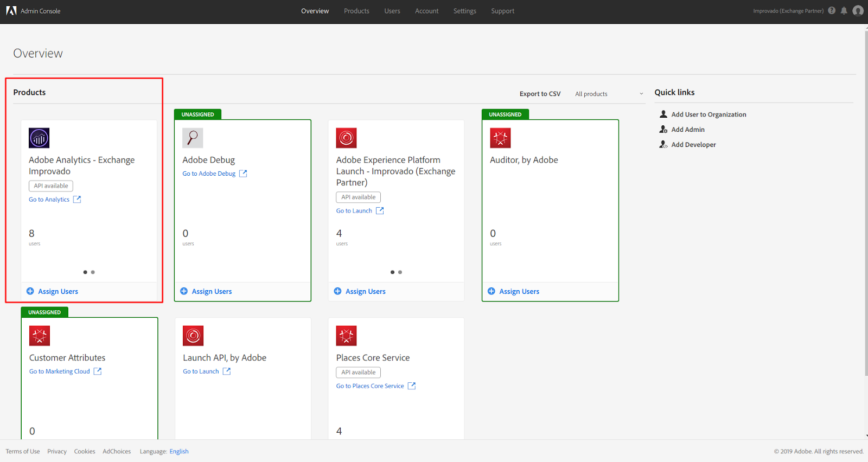
Task: Open the Settings tab
Action: point(465,11)
